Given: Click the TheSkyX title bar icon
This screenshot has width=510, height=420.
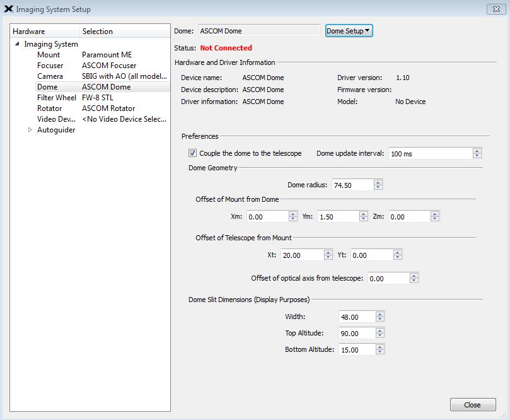Looking at the screenshot, I should [8, 9].
